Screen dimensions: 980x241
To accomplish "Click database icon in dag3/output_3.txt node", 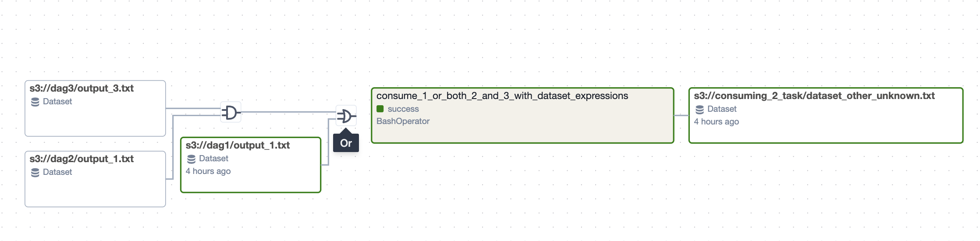I will click(35, 102).
